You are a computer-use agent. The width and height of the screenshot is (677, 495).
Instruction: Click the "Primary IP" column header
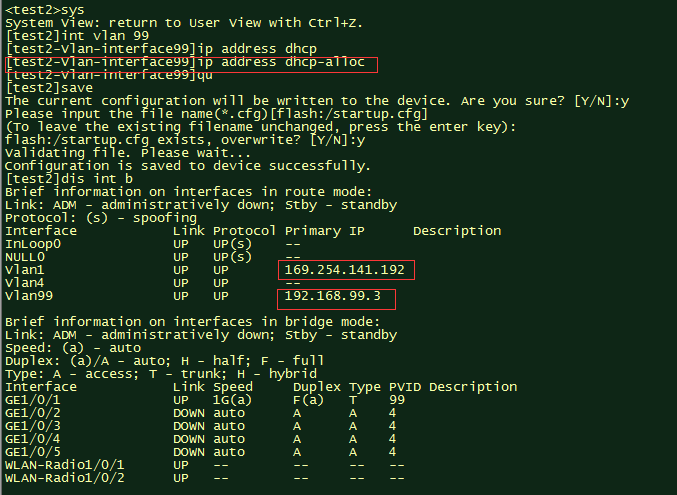click(326, 231)
